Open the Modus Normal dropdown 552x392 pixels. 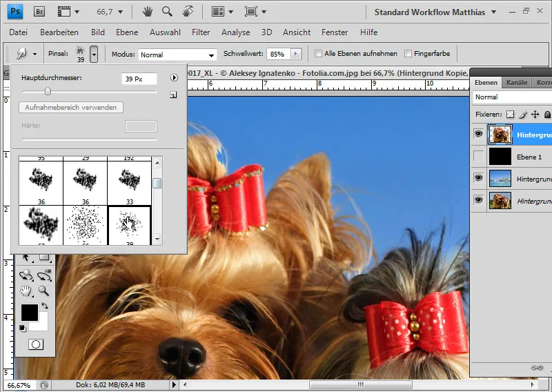point(177,55)
